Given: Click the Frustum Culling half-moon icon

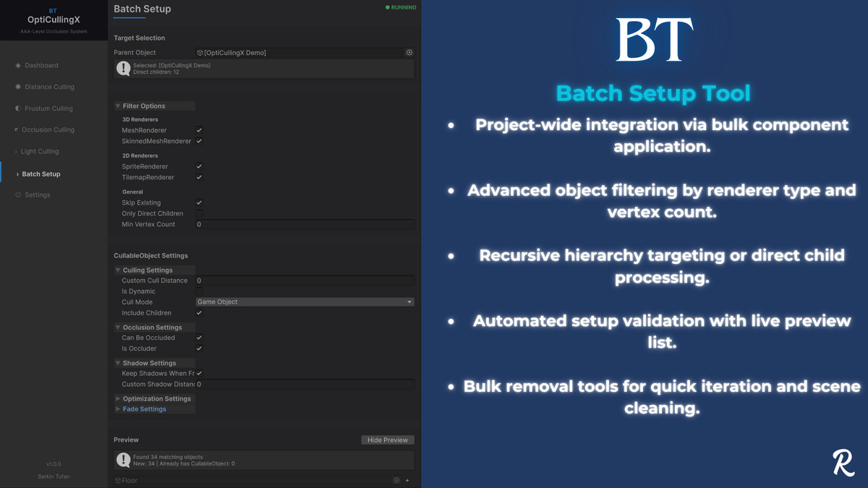Looking at the screenshot, I should tap(17, 108).
